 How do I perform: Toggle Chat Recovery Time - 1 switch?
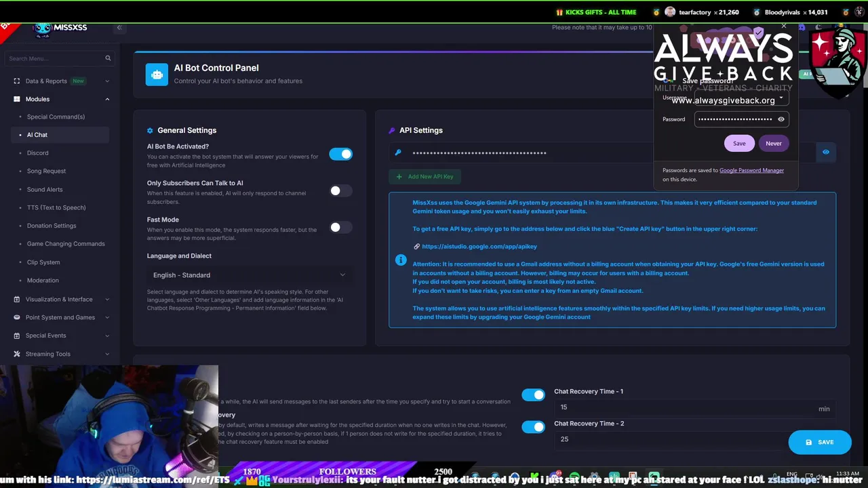pyautogui.click(x=533, y=395)
